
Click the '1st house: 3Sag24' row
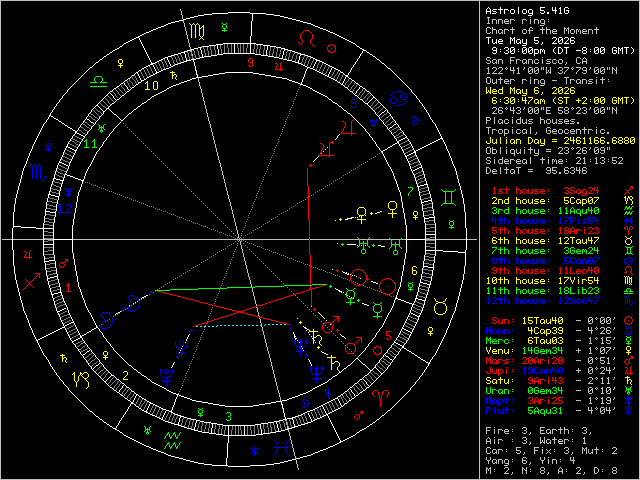click(562, 191)
